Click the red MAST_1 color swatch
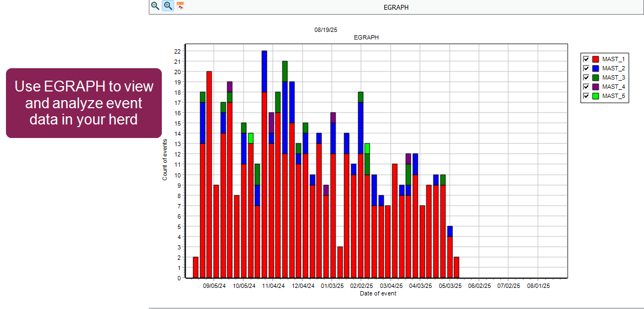 point(596,59)
